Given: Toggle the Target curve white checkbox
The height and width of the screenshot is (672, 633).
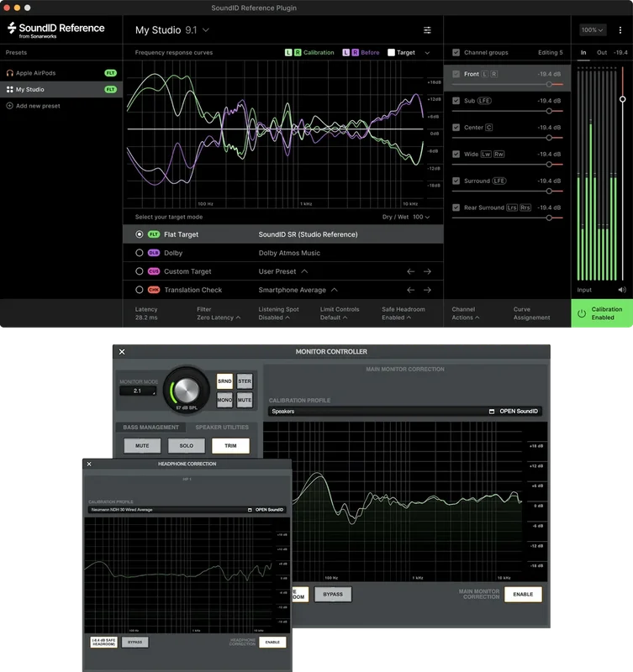Looking at the screenshot, I should coord(391,53).
